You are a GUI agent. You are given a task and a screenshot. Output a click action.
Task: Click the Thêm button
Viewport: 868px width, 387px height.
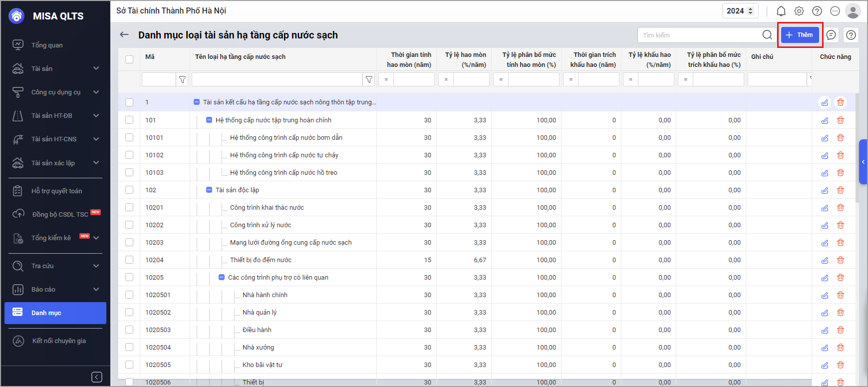coord(800,35)
